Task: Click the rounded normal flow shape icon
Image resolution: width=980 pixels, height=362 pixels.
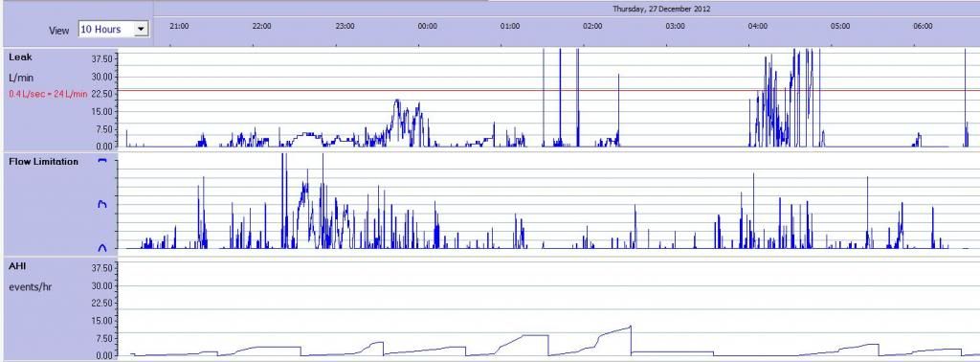Action: pyautogui.click(x=102, y=248)
